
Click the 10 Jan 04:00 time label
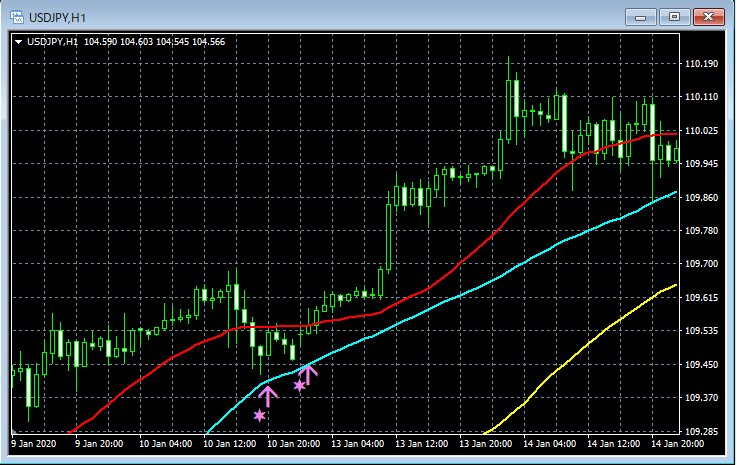[165, 444]
